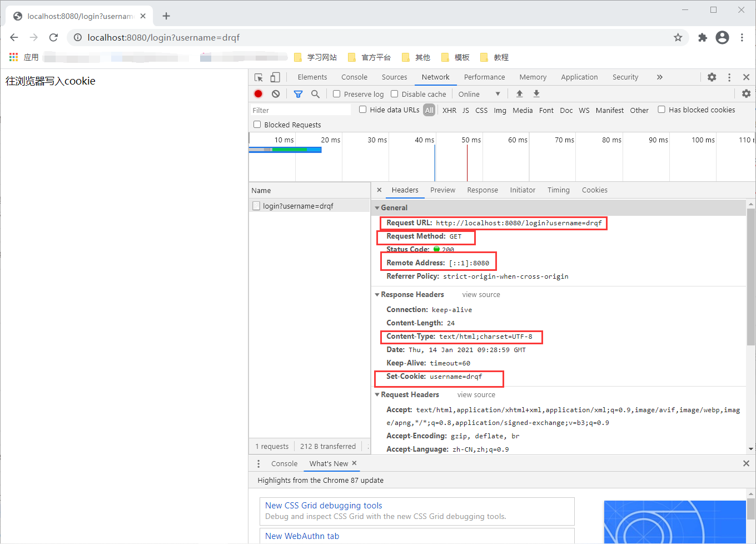
Task: Open the drawer three-dot menu
Action: [x=258, y=463]
